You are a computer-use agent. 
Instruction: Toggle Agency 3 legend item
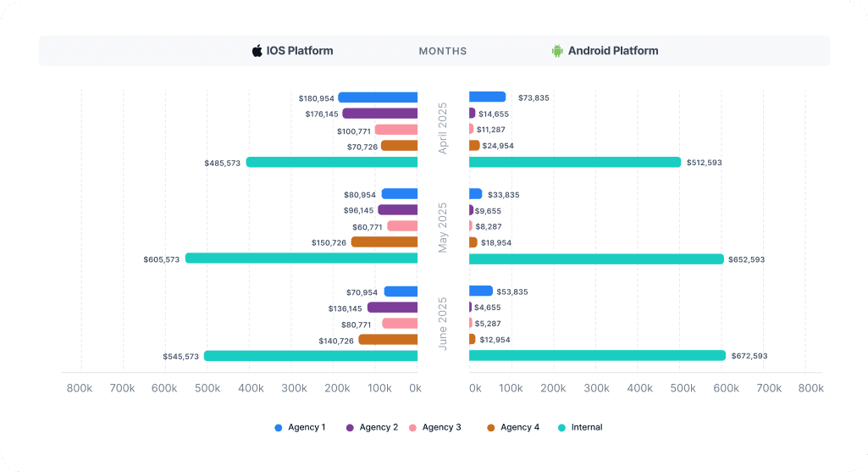click(x=435, y=428)
